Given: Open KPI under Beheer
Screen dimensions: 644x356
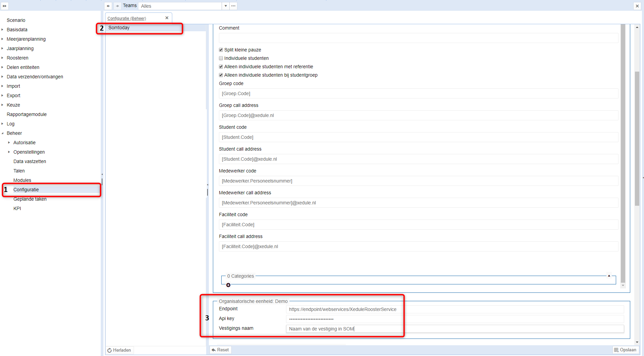Looking at the screenshot, I should click(17, 208).
